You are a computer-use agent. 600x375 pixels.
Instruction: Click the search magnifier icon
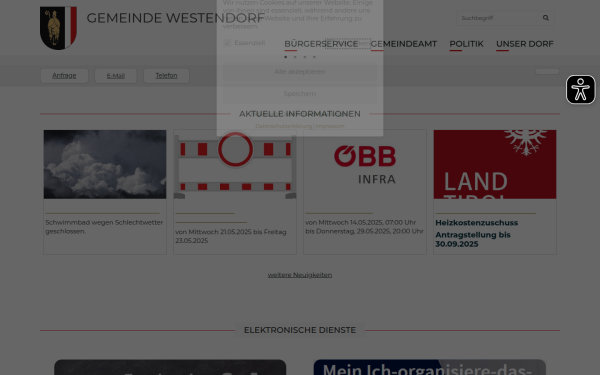[x=546, y=18]
